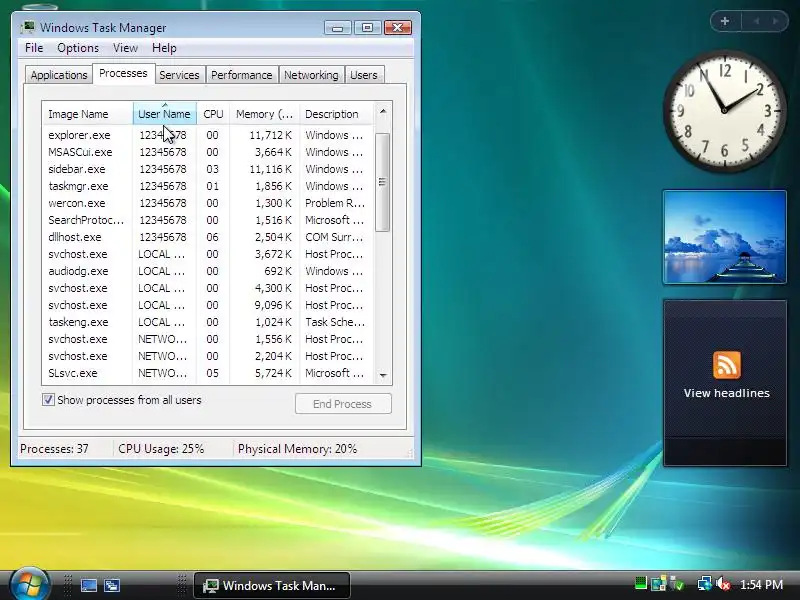Open the File menu

click(34, 48)
